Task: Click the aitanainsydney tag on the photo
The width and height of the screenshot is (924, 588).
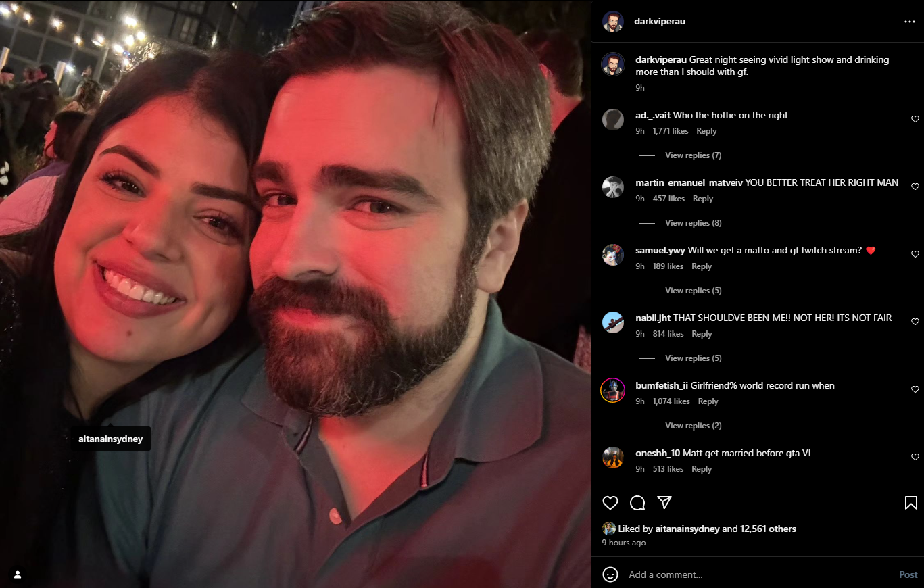Action: coord(111,439)
